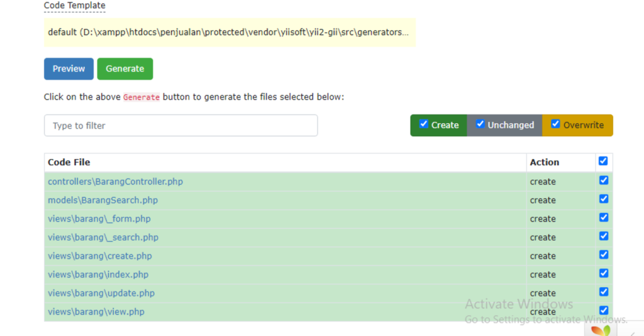Open views\barang\create.php file link

click(100, 256)
